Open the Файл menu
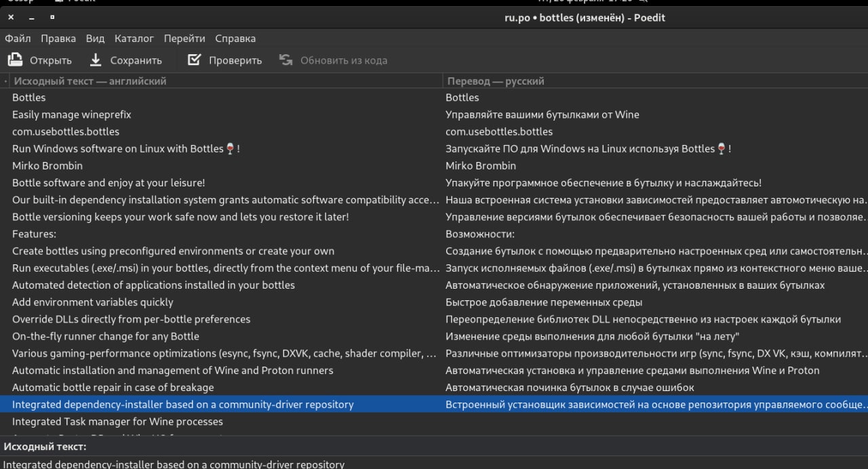This screenshot has width=868, height=469. pos(18,39)
